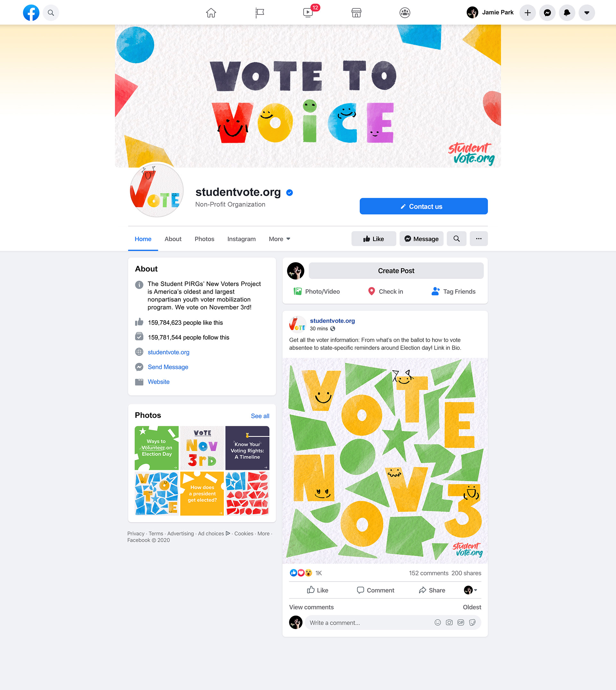Like the studentvote.org page
Screen dimensions: 616x690
click(x=373, y=239)
